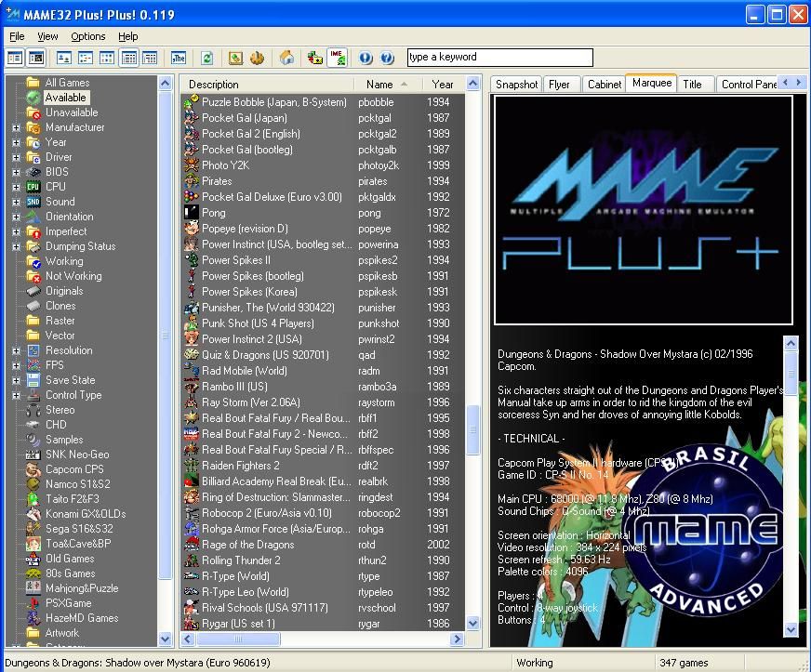This screenshot has width=811, height=672.
Task: Toggle the IME toolbar button
Action: [x=338, y=58]
